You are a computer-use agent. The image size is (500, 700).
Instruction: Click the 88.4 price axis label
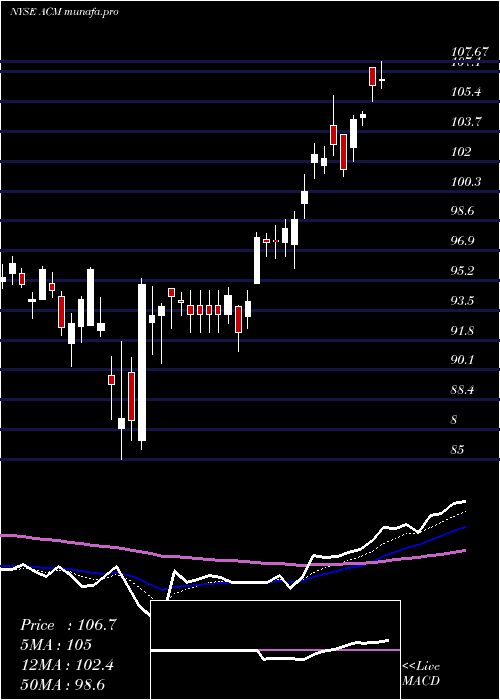[x=464, y=390]
